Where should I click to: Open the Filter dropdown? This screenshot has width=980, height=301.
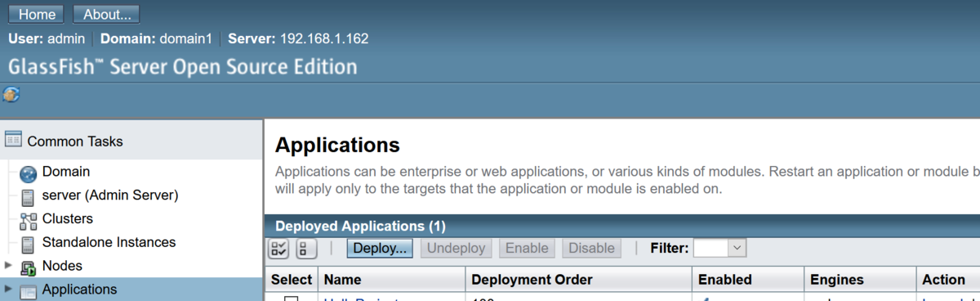pos(719,248)
